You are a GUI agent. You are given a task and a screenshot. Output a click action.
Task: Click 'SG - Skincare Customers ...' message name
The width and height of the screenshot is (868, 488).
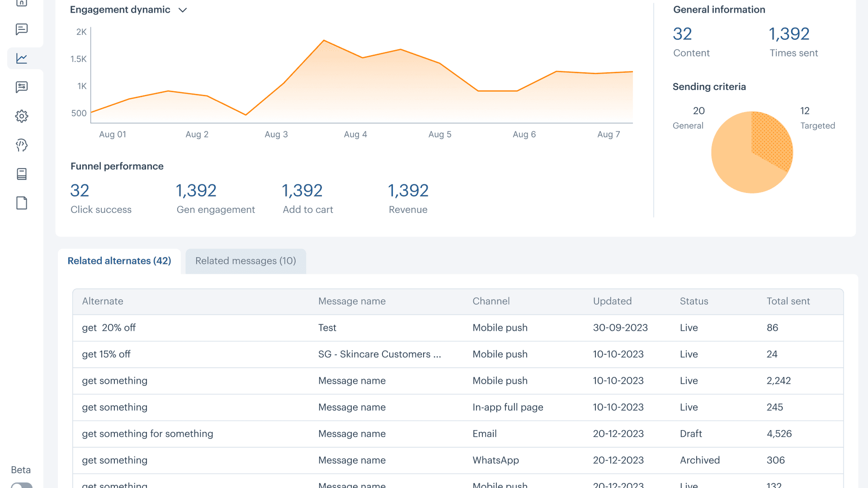point(379,354)
